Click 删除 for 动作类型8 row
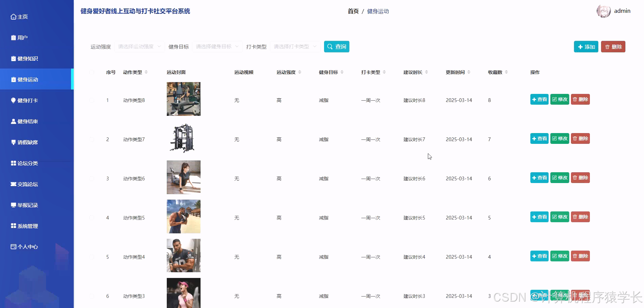Screen dimensions: 644x308 click(x=580, y=99)
